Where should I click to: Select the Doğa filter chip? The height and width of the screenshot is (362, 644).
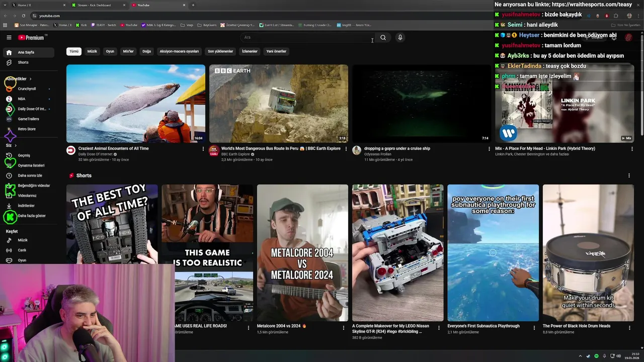(x=146, y=51)
